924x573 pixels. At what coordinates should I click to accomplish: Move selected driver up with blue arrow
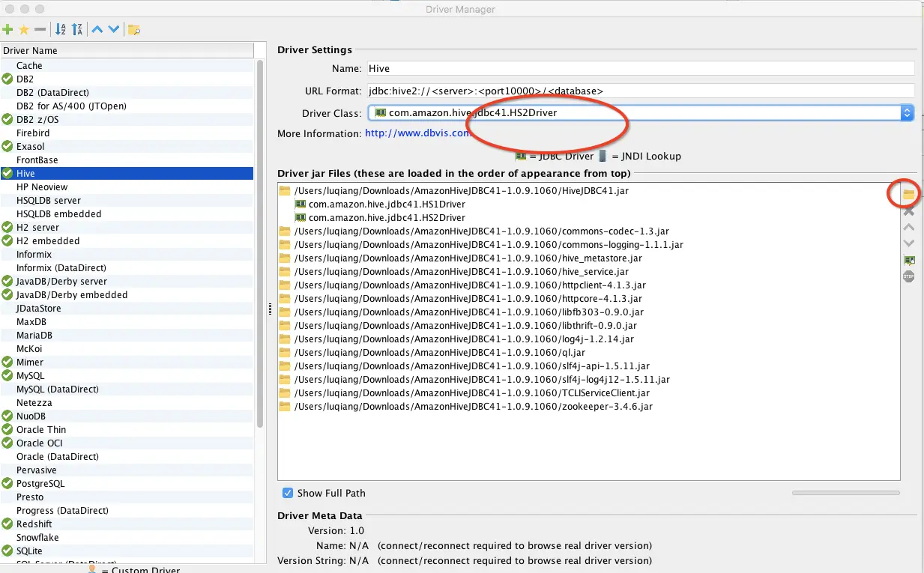97,30
